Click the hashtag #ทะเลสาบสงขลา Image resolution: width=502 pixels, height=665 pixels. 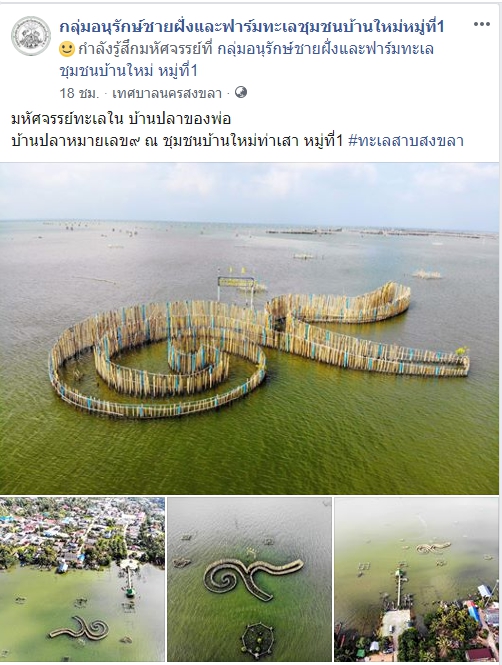point(406,140)
